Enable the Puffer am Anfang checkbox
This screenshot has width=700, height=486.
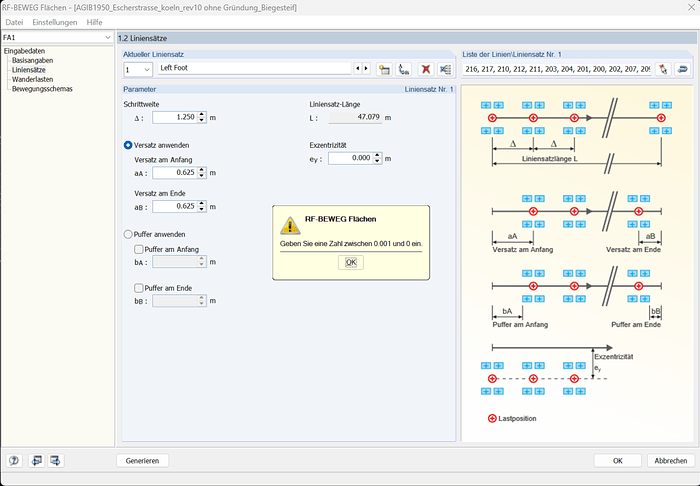pyautogui.click(x=139, y=248)
